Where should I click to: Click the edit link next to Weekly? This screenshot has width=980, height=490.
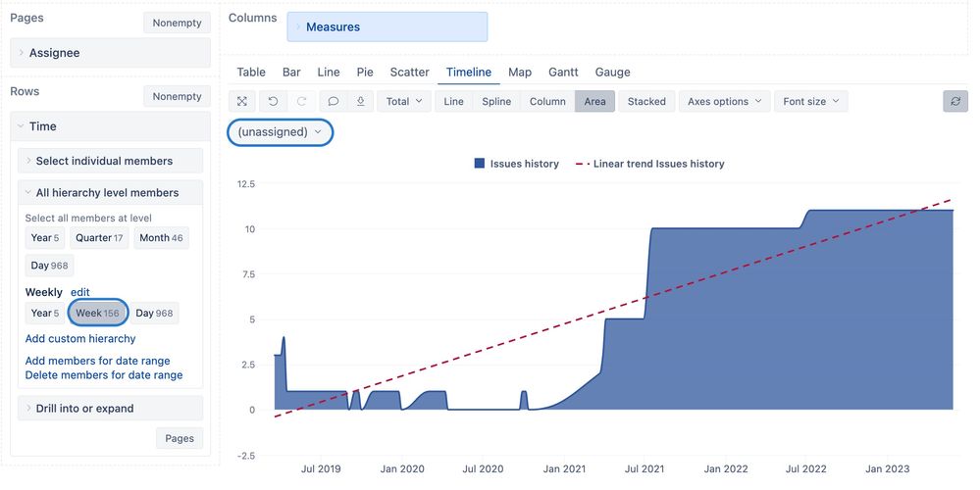80,292
